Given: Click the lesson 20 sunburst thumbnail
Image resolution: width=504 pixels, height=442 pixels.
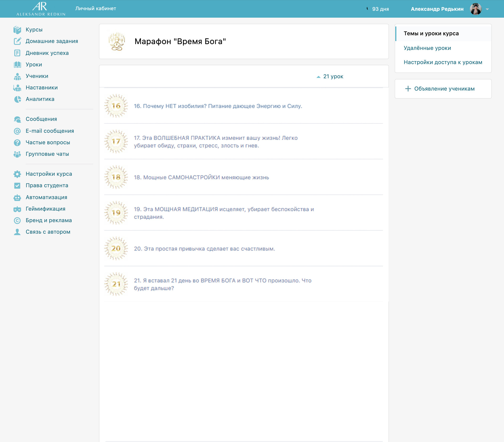Looking at the screenshot, I should click(x=116, y=248).
